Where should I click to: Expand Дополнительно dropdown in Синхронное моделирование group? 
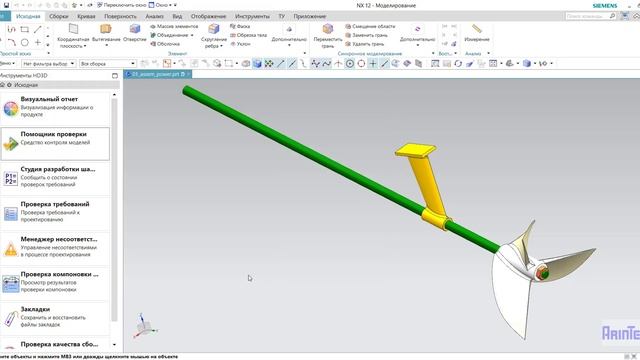tap(418, 45)
